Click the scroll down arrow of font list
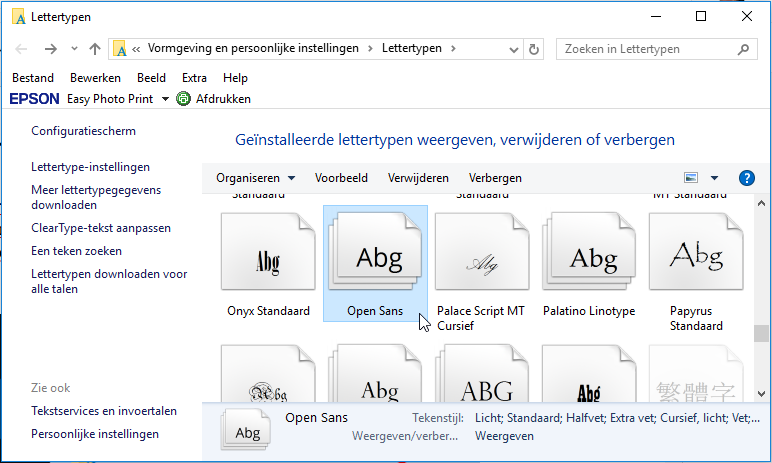The height and width of the screenshot is (463, 772). [761, 394]
